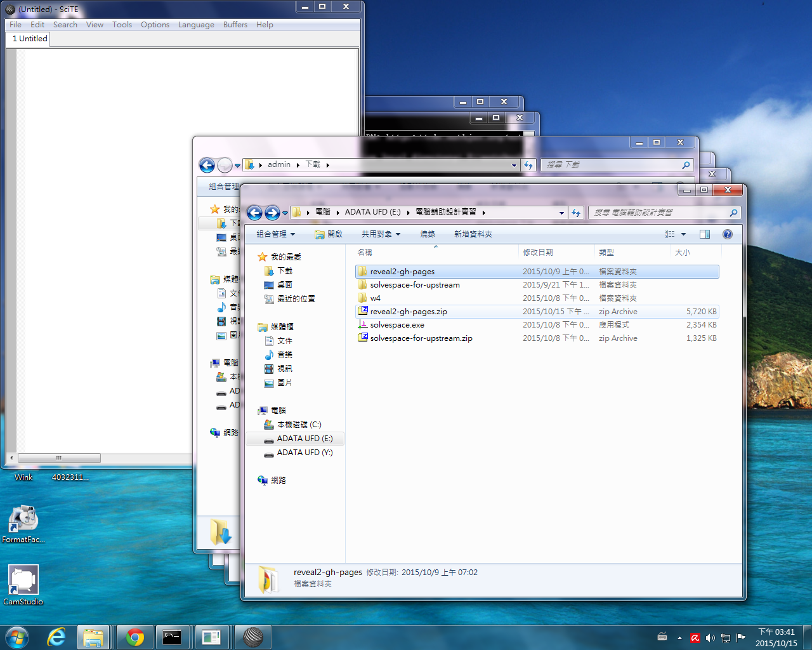Click Windows Start button
Viewport: 812px width, 650px height.
point(16,637)
